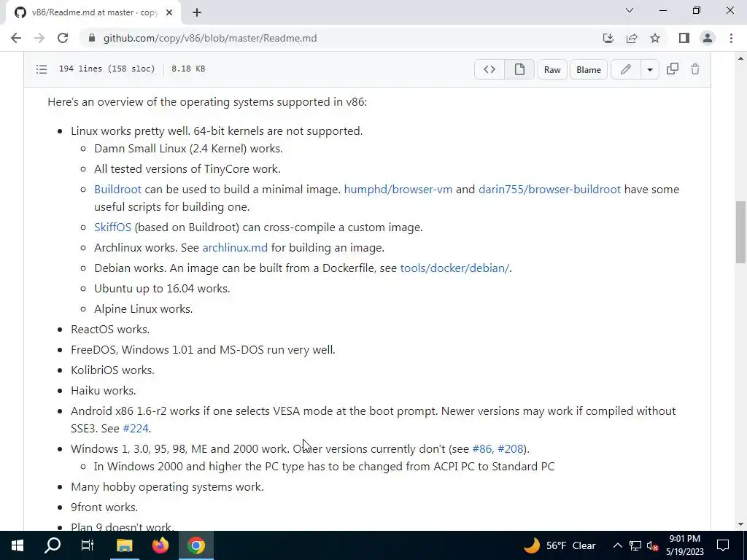Open archlinux.md link
This screenshot has height=560, width=747.
point(235,248)
